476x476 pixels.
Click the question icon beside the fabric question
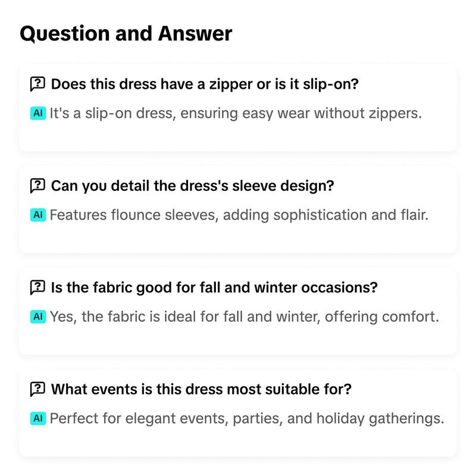point(37,287)
